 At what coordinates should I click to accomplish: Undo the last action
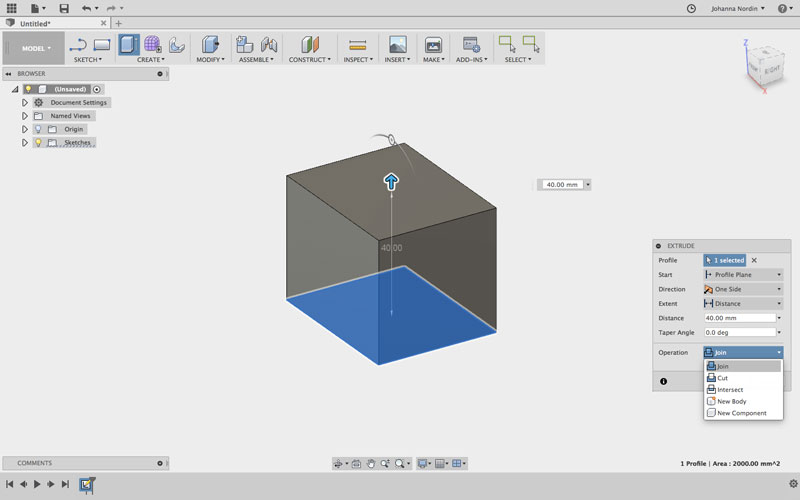86,8
